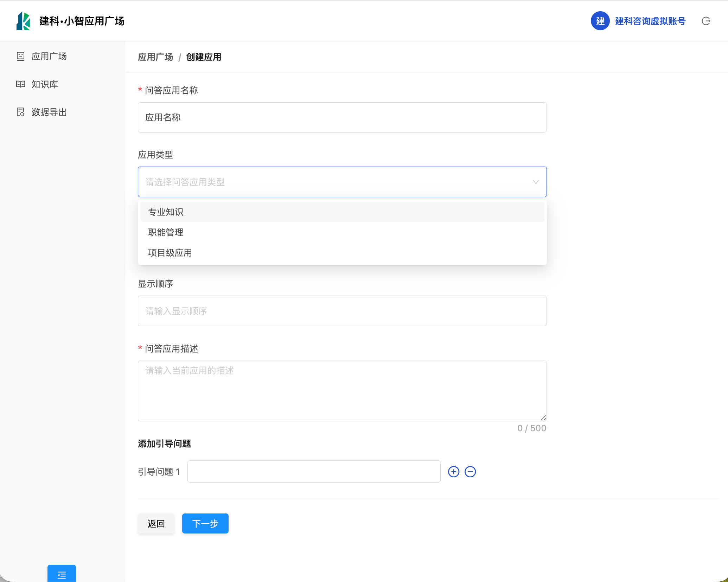This screenshot has height=582, width=728.
Task: Click 应用广场 breadcrumb link
Action: (x=155, y=57)
